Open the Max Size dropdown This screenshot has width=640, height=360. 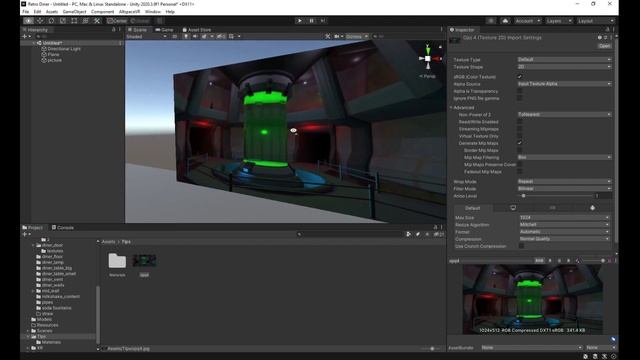[564, 218]
